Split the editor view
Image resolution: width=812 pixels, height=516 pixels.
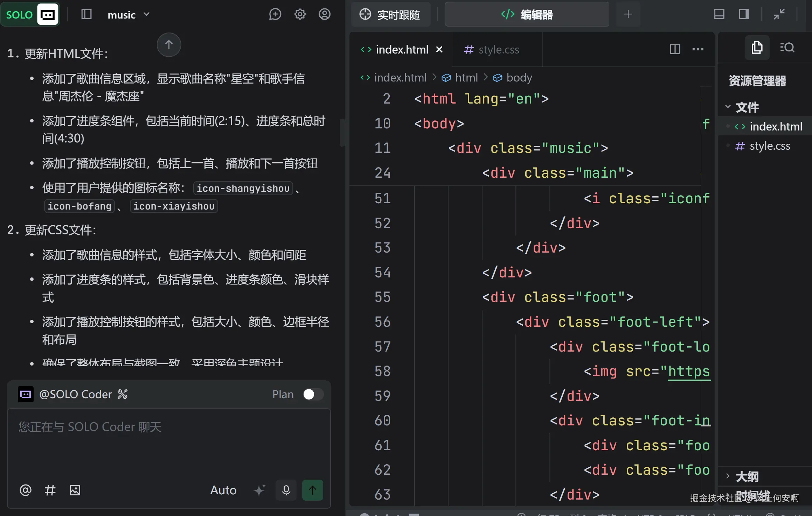(675, 49)
